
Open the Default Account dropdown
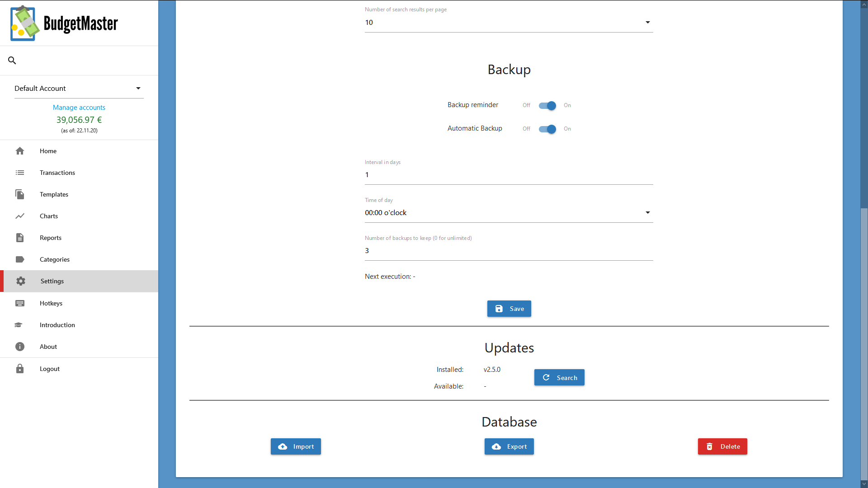(79, 88)
